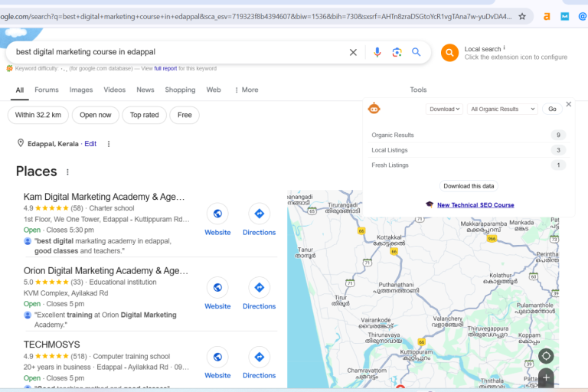The image size is (588, 392).
Task: Click the Local Listings row showing 3
Action: click(x=468, y=150)
